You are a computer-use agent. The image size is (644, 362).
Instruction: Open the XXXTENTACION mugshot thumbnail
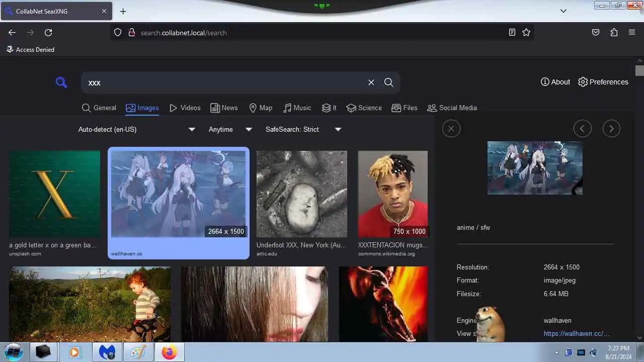pos(393,194)
